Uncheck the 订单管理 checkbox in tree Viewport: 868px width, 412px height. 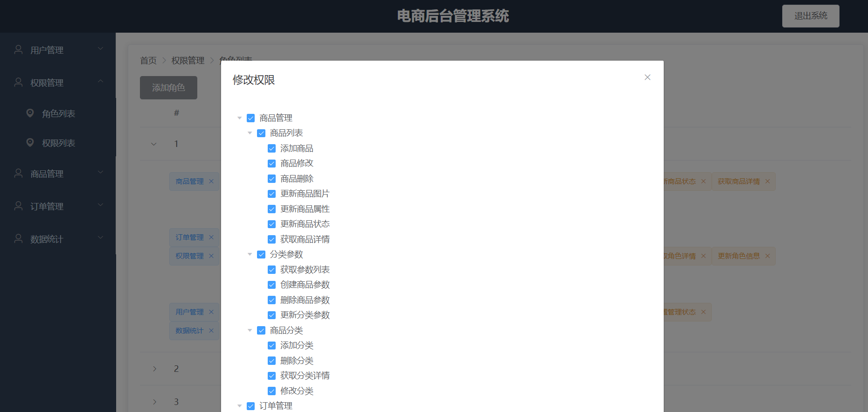251,406
